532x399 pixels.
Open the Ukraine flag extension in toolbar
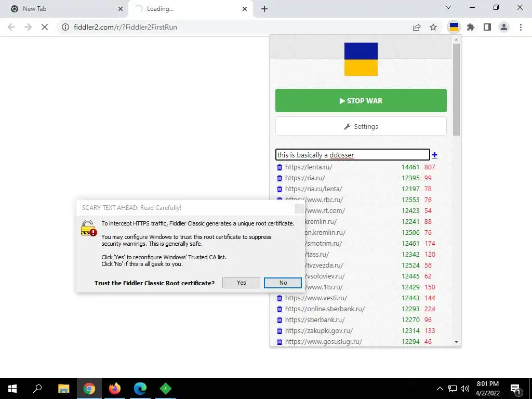coord(454,27)
